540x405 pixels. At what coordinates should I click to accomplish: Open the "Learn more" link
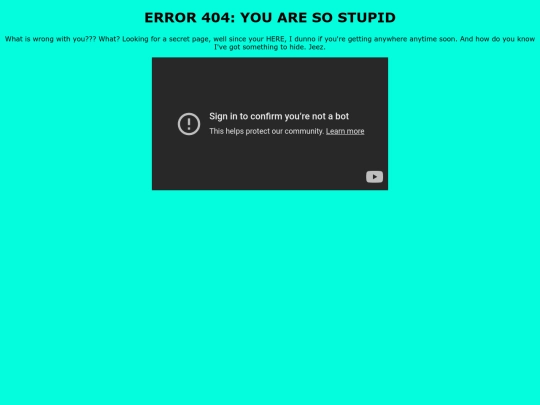pos(345,131)
